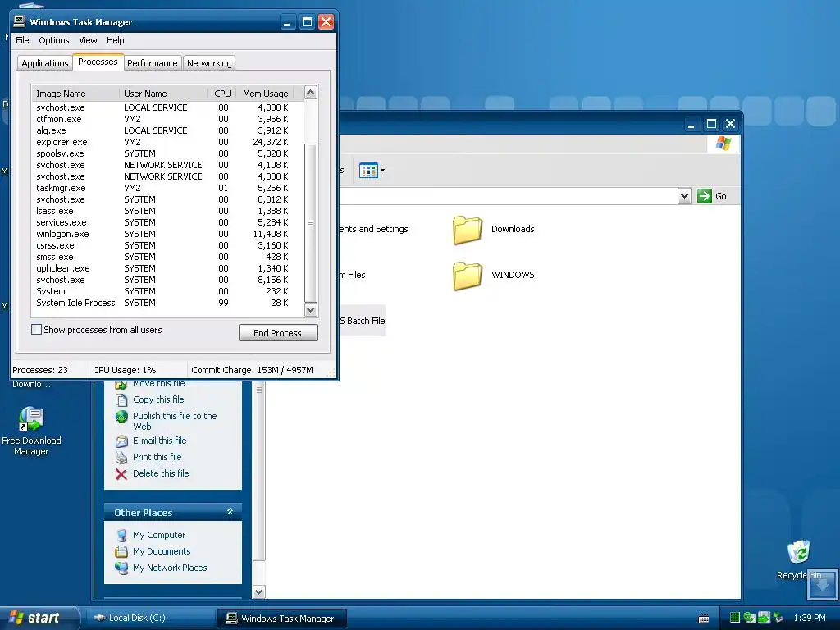Click the blue download drop box icon

[x=822, y=584]
